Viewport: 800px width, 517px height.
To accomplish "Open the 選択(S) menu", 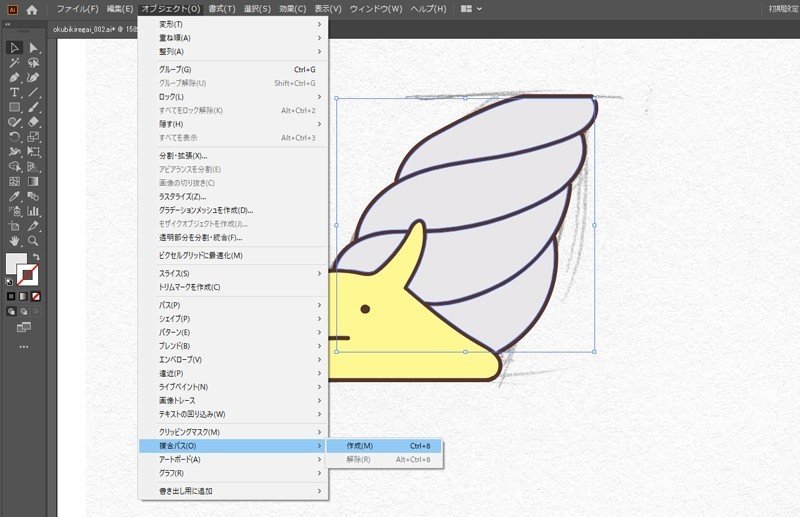I will click(x=257, y=9).
